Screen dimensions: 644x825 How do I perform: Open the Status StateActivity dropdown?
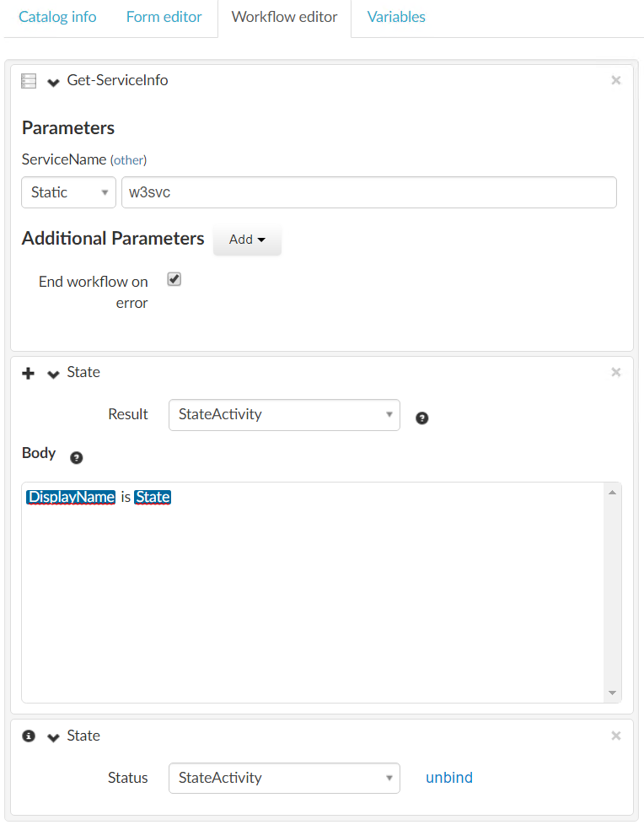(284, 778)
